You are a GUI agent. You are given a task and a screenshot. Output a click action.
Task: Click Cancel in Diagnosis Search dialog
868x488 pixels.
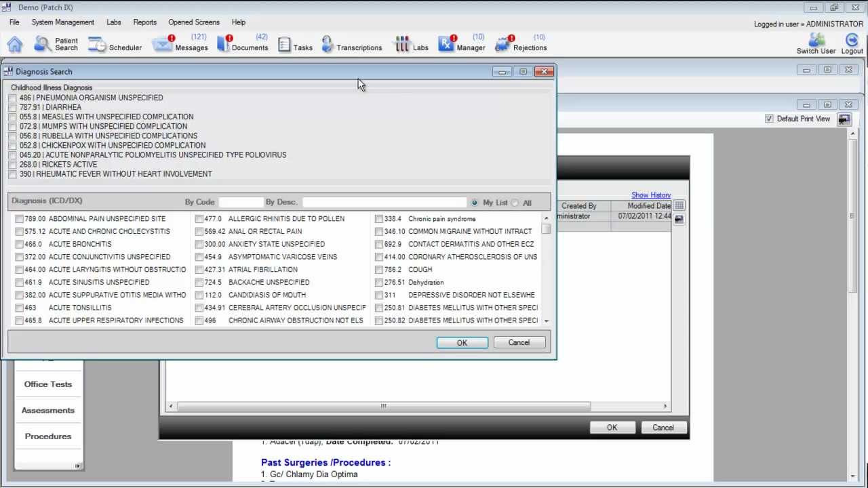[x=519, y=343]
